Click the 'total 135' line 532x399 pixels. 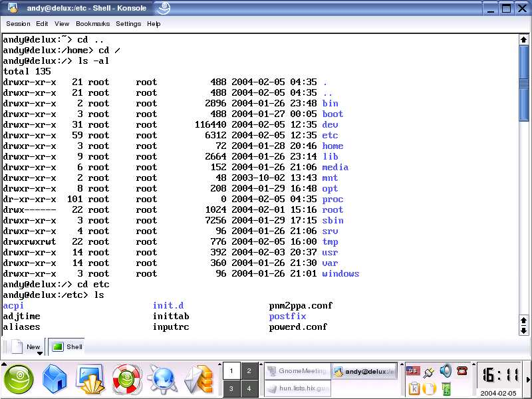pos(27,72)
